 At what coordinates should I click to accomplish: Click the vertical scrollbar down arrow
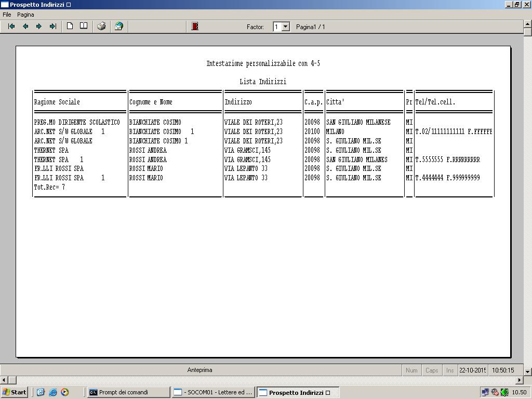(528, 372)
